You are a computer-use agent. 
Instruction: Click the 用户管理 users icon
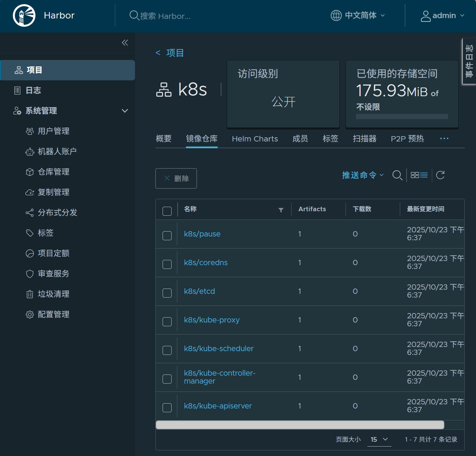pyautogui.click(x=30, y=131)
